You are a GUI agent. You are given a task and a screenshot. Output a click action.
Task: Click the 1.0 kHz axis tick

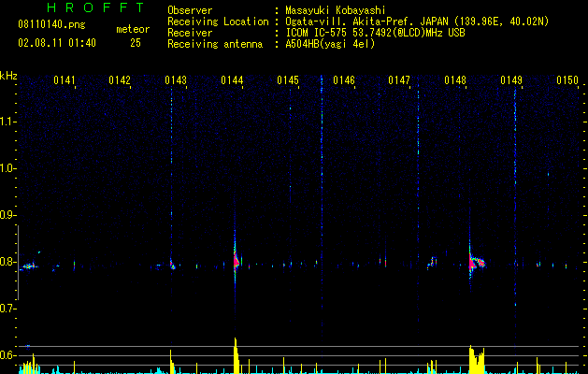pos(8,168)
